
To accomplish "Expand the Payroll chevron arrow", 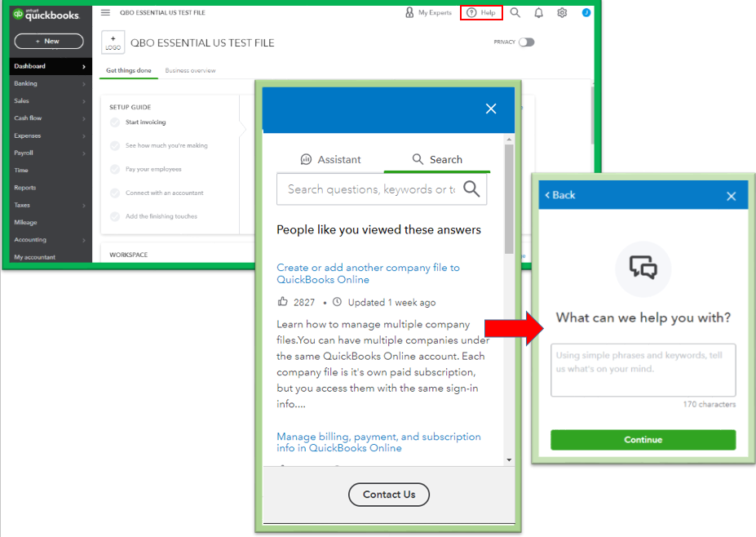I will 84,153.
